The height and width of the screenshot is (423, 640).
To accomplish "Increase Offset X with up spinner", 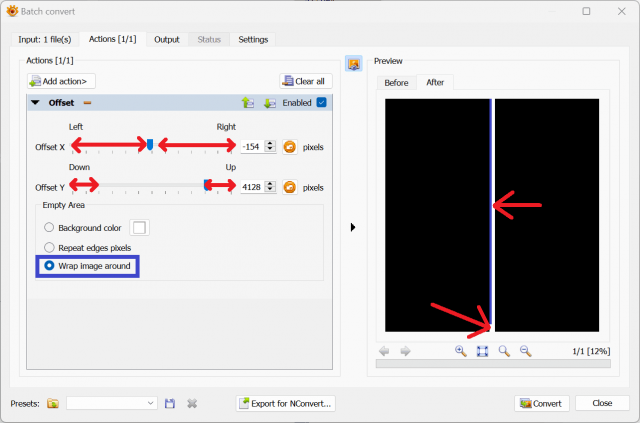I will pyautogui.click(x=270, y=143).
